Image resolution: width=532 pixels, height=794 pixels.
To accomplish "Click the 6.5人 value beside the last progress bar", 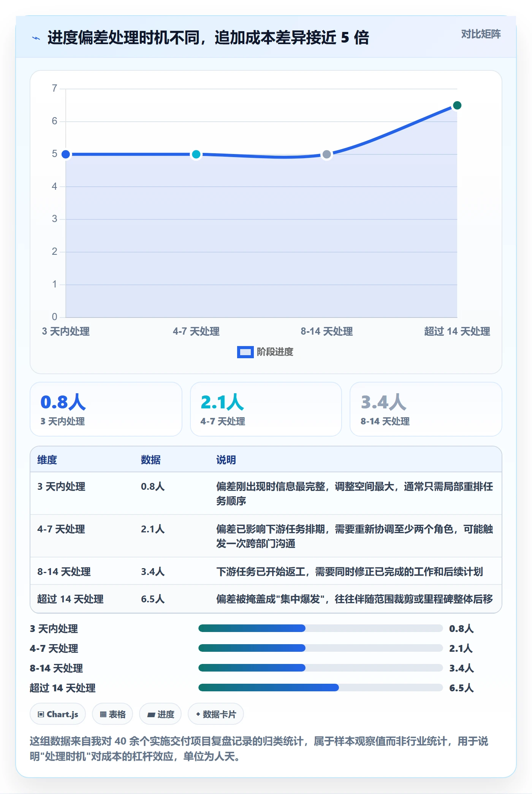I will [461, 688].
